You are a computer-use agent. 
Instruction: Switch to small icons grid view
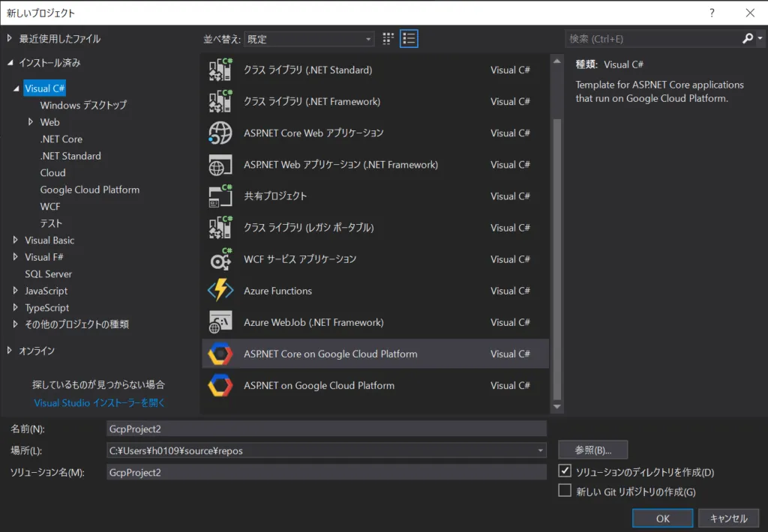(x=388, y=39)
